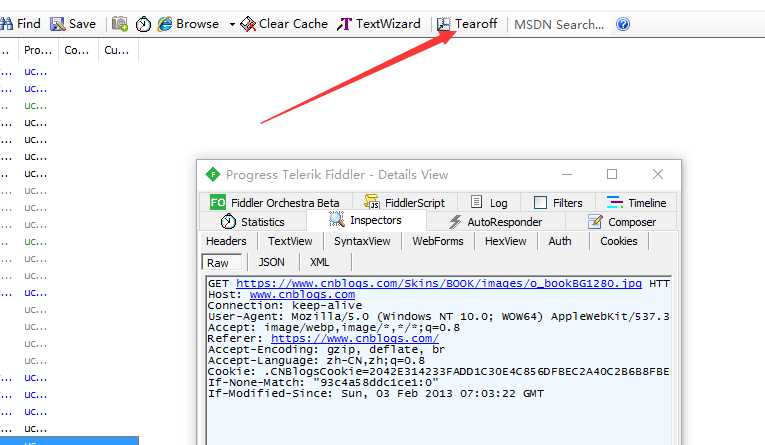765x445 pixels.
Task: Click the timer stopwatch icon in toolbar
Action: coord(143,24)
